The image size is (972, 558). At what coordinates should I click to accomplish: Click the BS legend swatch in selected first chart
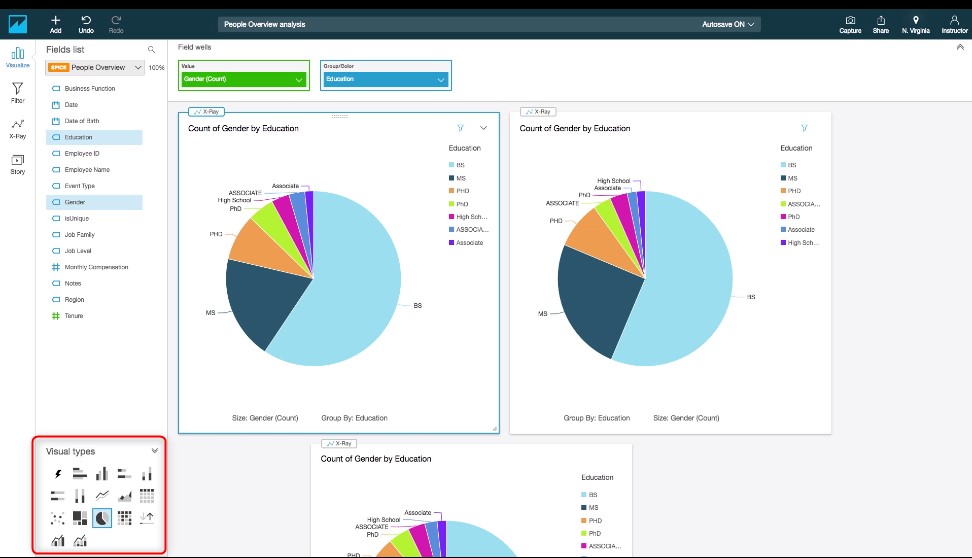coord(451,165)
